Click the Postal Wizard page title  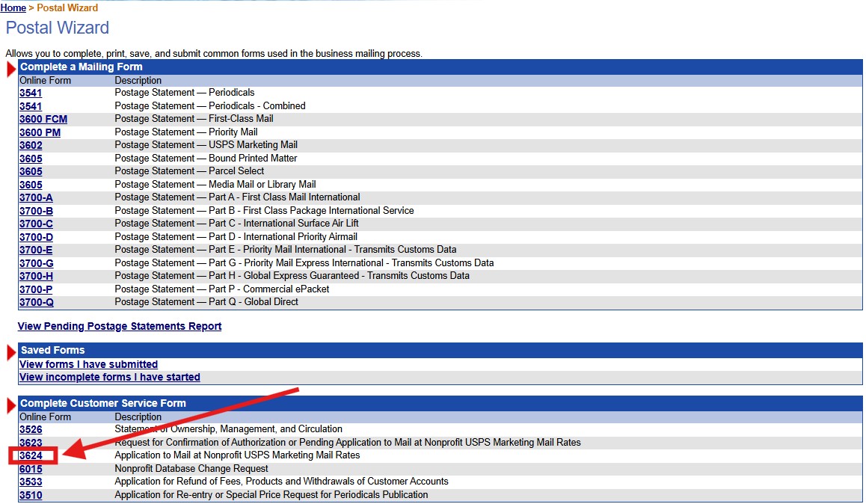coord(58,28)
